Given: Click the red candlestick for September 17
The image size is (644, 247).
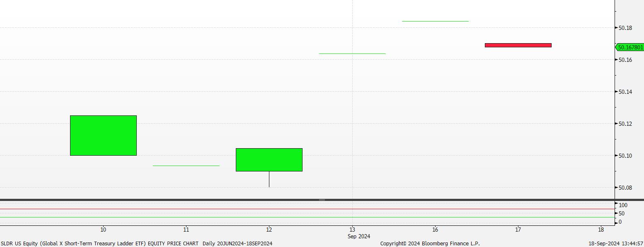Looking at the screenshot, I should tap(518, 45).
